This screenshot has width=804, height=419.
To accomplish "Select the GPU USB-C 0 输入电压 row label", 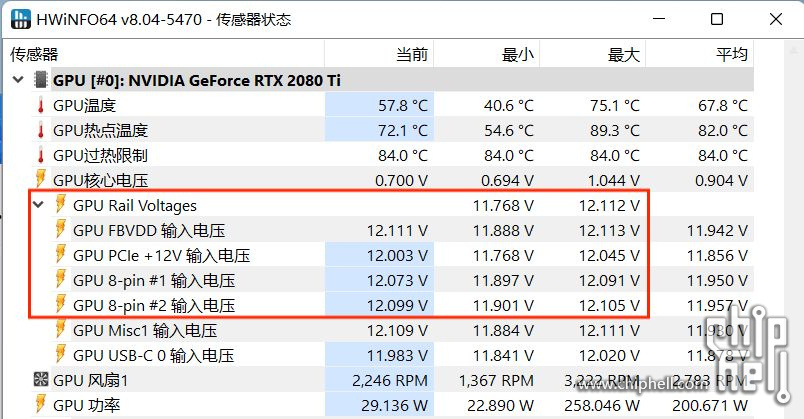I will 154,356.
